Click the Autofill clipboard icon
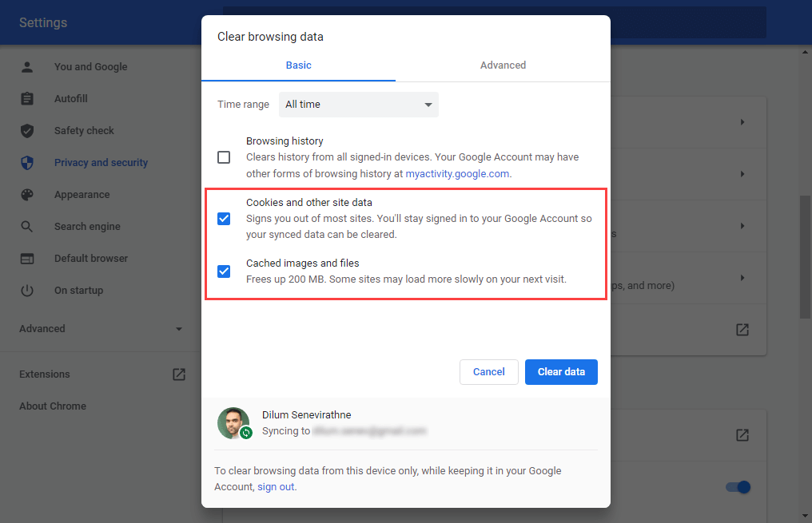812x523 pixels. click(27, 99)
